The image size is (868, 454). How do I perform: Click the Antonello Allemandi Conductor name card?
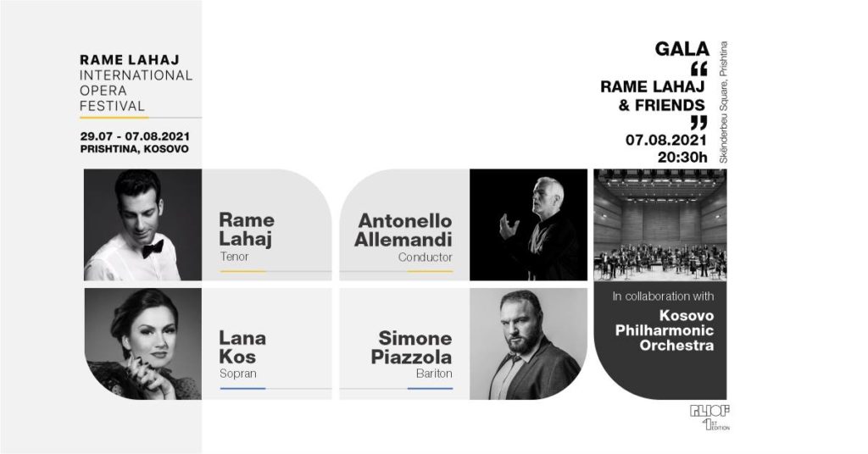tap(404, 224)
